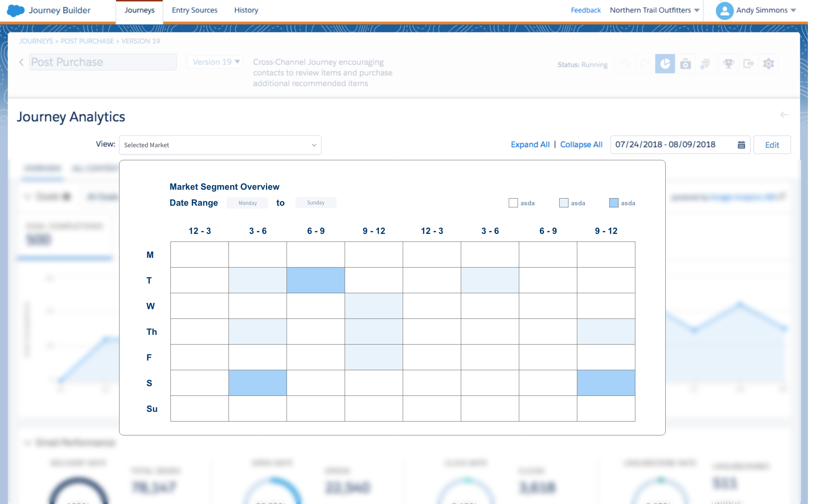Open journey settings gear icon
The width and height of the screenshot is (818, 504).
(x=768, y=64)
